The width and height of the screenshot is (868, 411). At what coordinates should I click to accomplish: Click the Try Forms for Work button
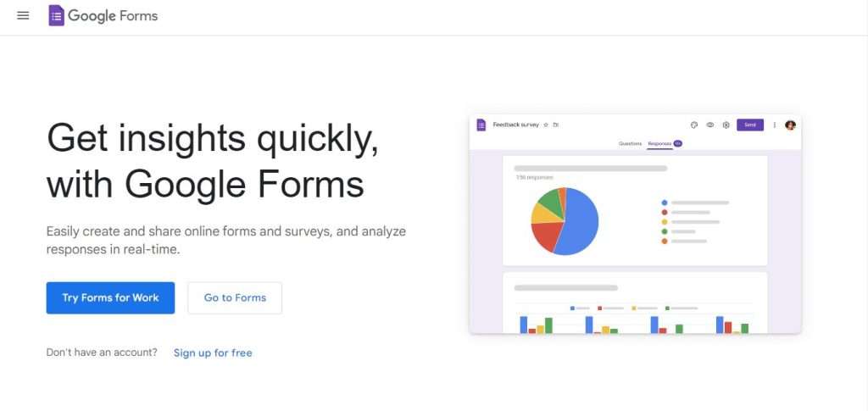[110, 297]
